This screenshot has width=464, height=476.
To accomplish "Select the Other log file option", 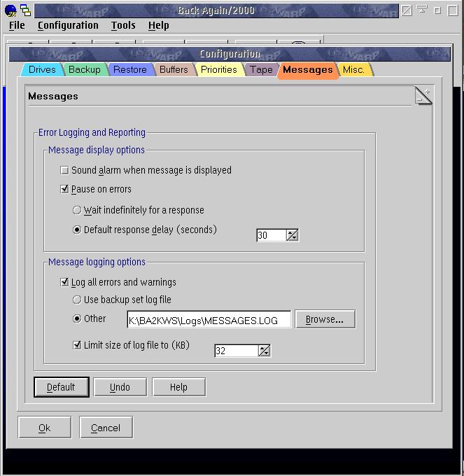I will point(90,318).
